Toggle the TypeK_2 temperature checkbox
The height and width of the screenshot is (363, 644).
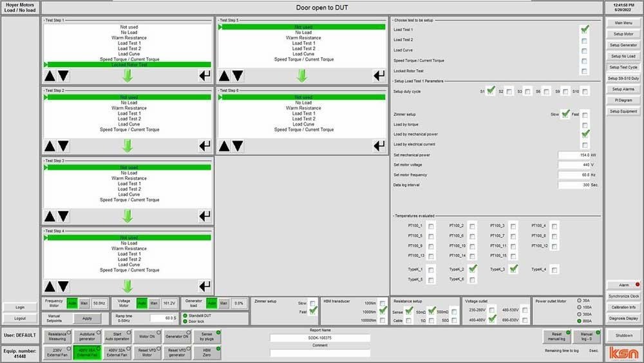(473, 269)
